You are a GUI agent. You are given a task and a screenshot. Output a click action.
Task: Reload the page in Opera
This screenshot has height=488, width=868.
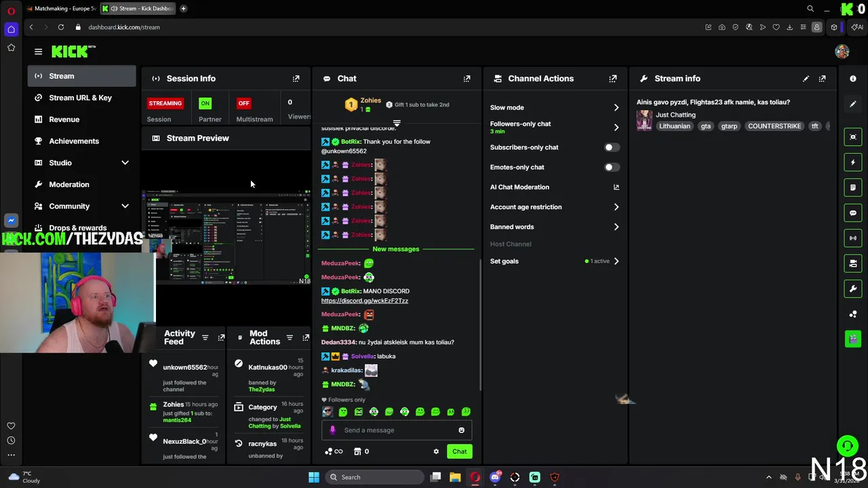pos(61,27)
